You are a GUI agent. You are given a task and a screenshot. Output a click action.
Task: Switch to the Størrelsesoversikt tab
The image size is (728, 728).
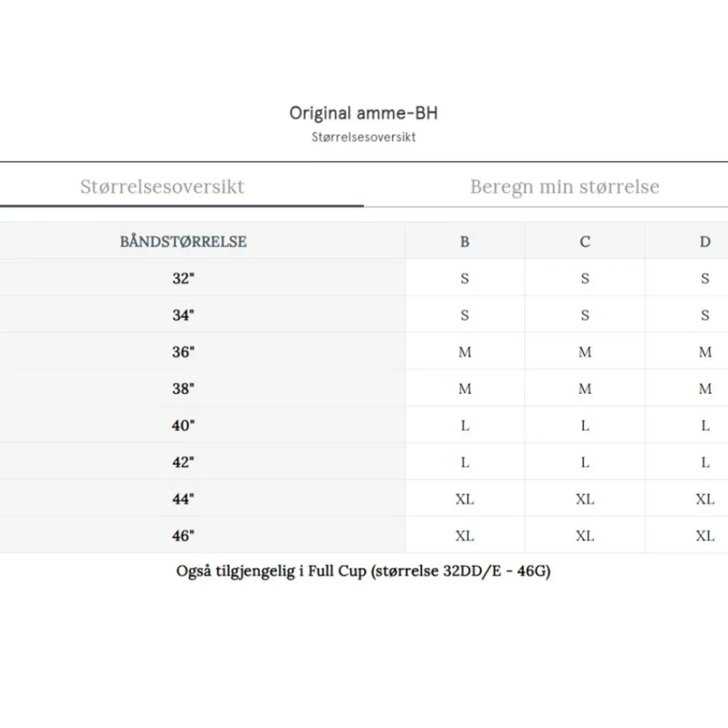click(162, 186)
